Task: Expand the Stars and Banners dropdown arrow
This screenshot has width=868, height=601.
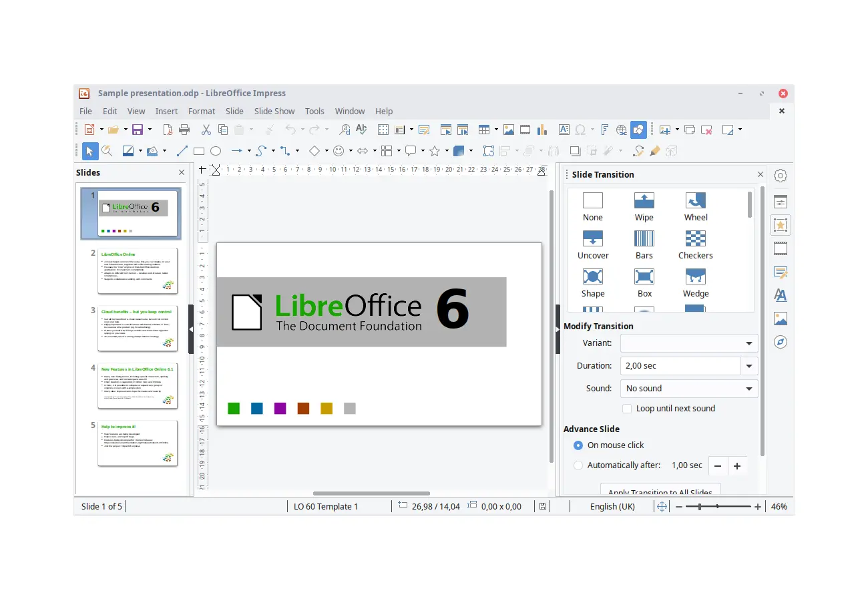Action: tap(447, 151)
